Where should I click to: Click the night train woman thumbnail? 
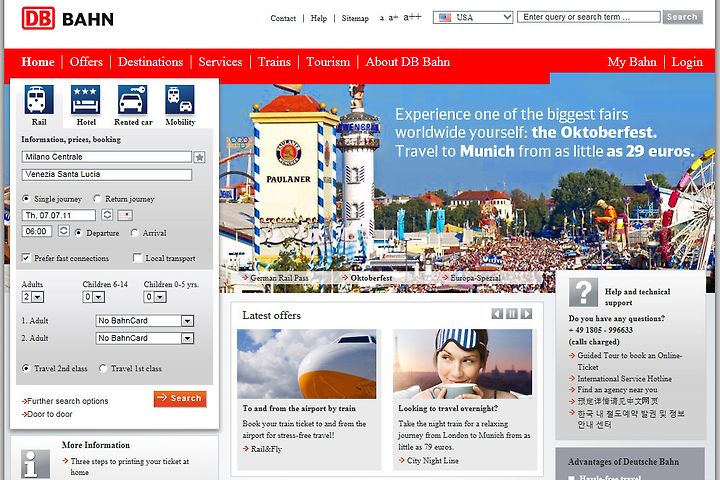coord(462,363)
